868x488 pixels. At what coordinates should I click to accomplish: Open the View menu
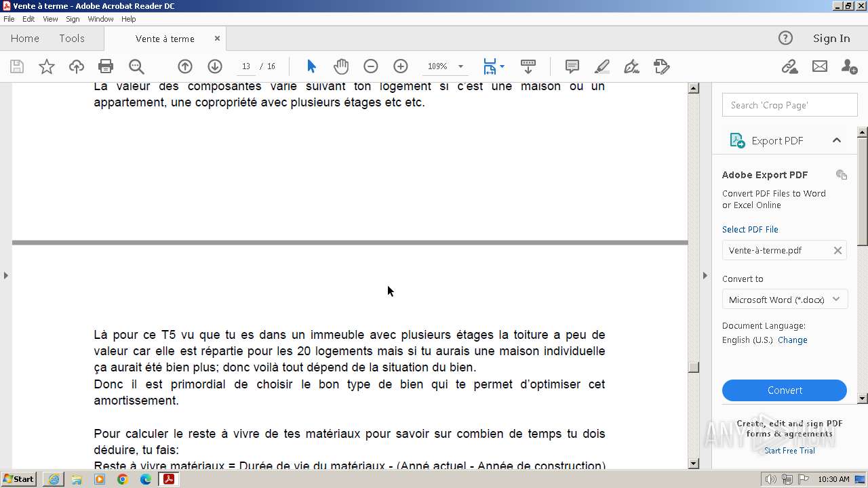pyautogui.click(x=50, y=19)
